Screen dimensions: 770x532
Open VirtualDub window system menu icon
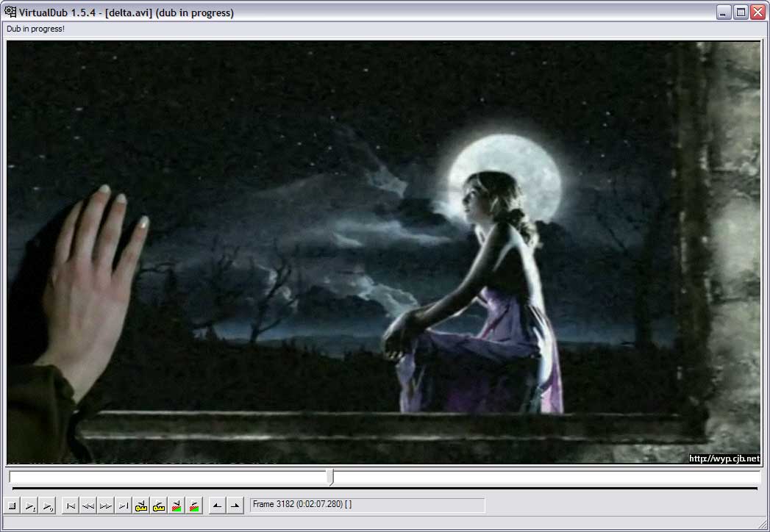(10, 12)
